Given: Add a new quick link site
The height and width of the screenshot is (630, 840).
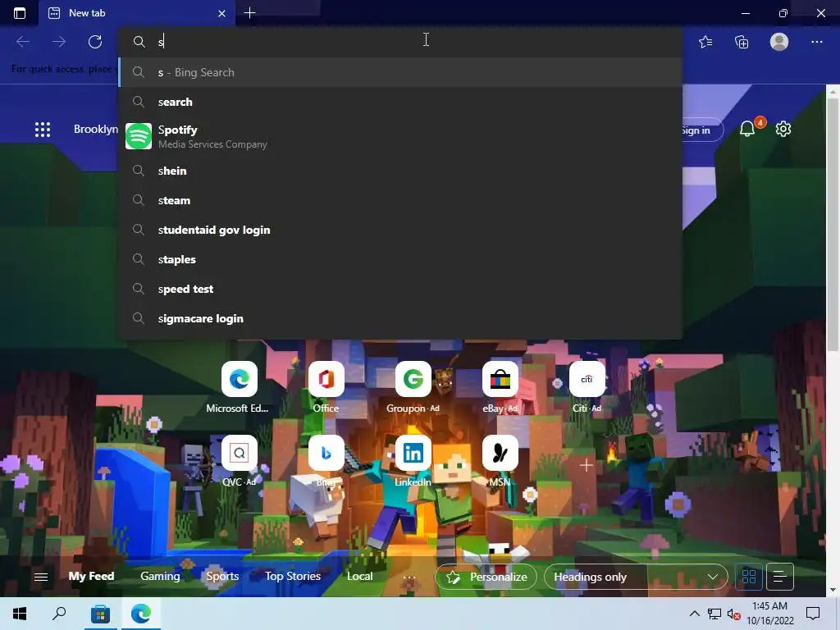Looking at the screenshot, I should pyautogui.click(x=587, y=465).
